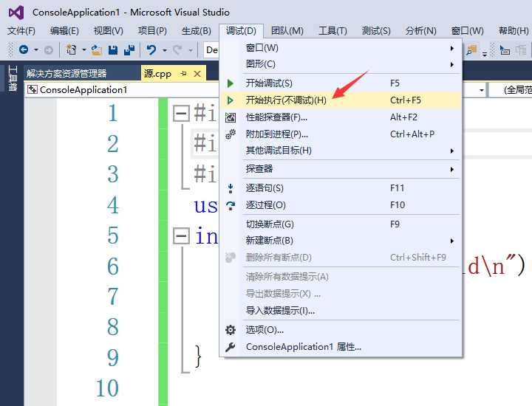Open the 文件(F) menu
This screenshot has width=532, height=406.
coord(21,31)
